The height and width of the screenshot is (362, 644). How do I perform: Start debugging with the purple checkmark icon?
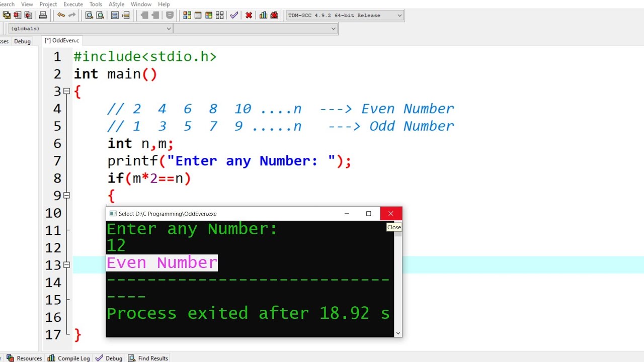pyautogui.click(x=234, y=15)
